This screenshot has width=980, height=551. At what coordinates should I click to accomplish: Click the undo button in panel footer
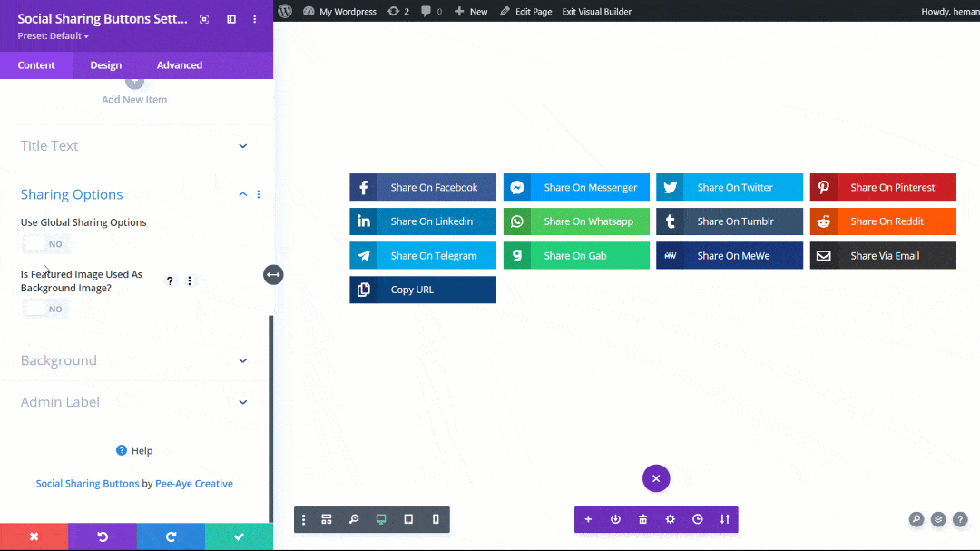point(103,536)
